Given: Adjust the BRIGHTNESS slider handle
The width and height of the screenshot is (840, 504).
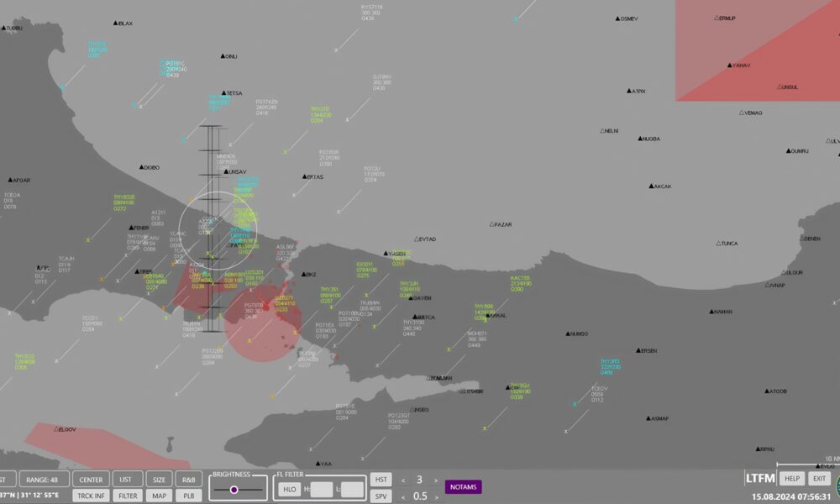Looking at the screenshot, I should (x=234, y=490).
